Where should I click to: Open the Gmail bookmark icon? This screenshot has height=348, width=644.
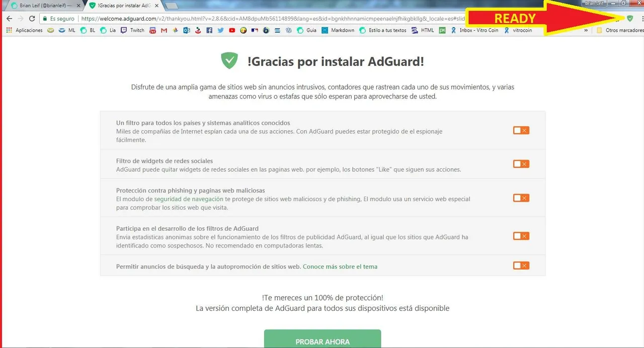164,30
